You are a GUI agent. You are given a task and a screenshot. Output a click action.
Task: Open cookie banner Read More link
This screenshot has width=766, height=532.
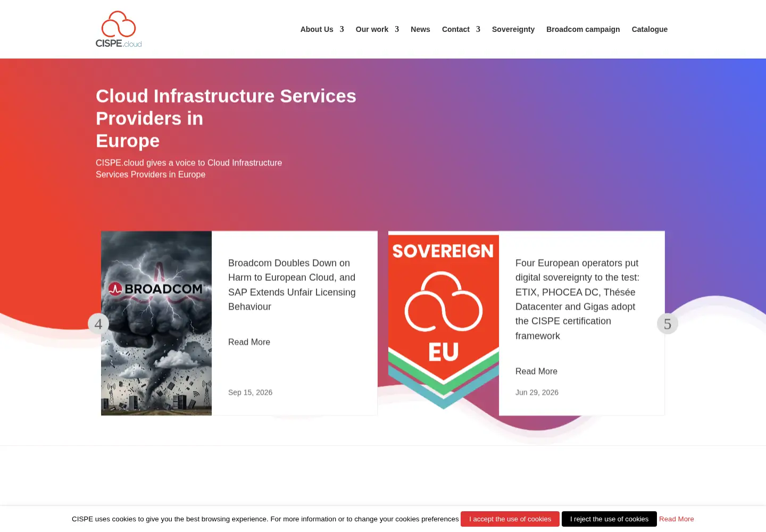pyautogui.click(x=677, y=519)
